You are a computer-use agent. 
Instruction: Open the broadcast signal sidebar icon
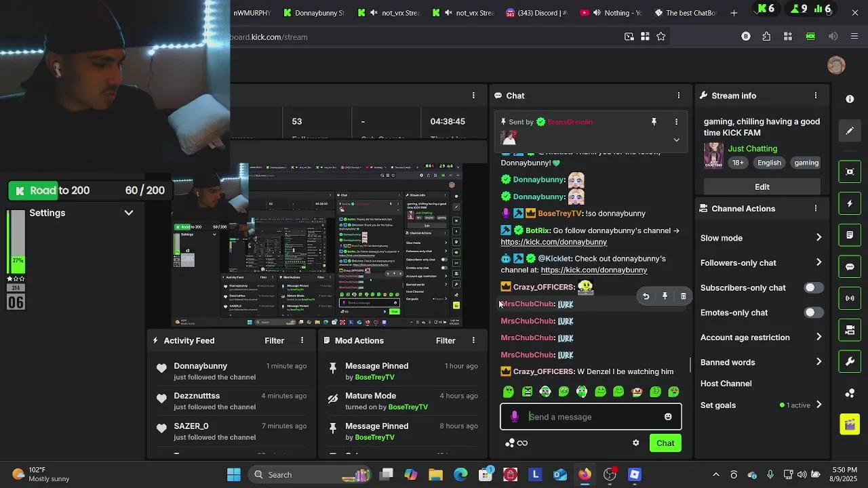(x=850, y=298)
